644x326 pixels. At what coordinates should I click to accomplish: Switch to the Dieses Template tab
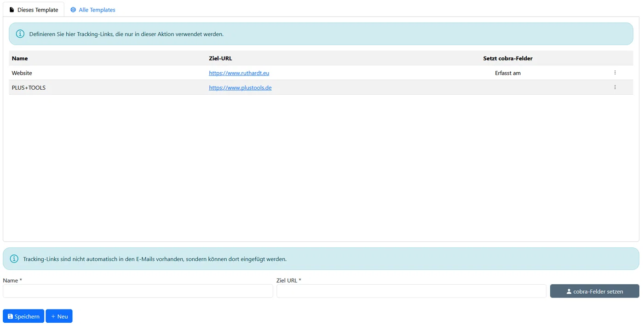(34, 10)
